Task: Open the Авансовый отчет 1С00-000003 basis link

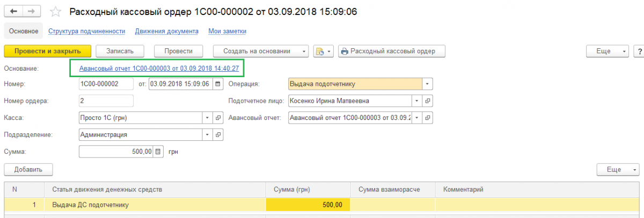Action: [159, 69]
